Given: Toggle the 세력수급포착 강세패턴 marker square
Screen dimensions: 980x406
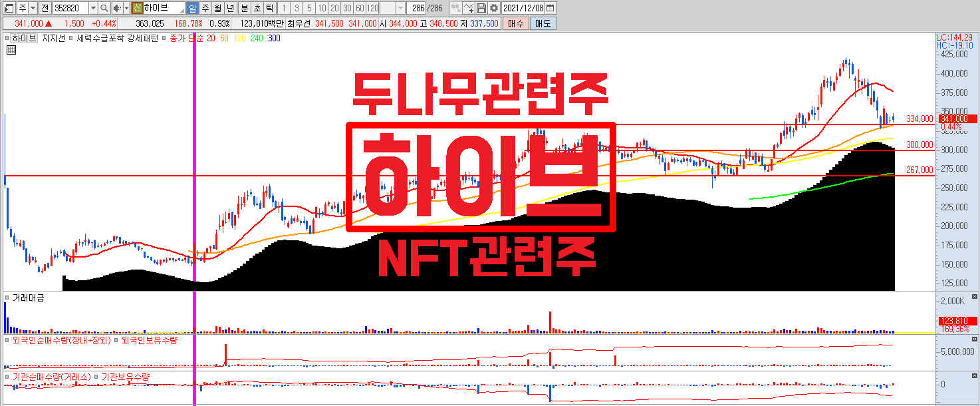Looking at the screenshot, I should (x=71, y=39).
